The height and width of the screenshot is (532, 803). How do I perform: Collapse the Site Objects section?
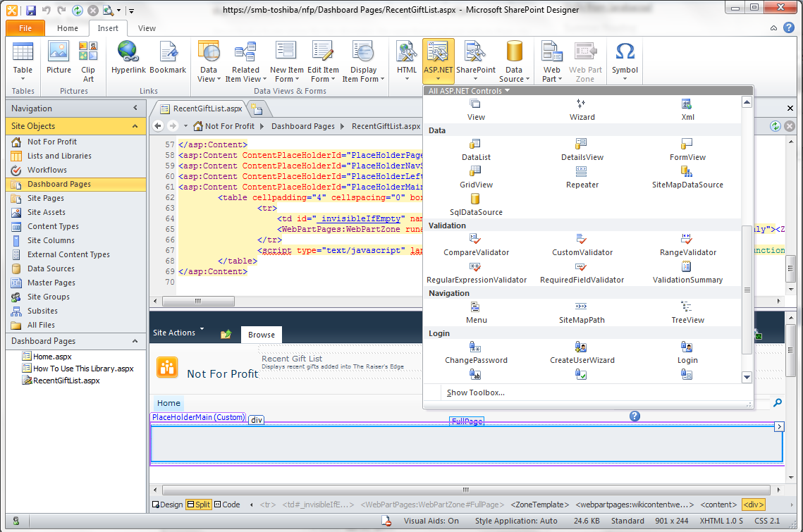(x=135, y=126)
